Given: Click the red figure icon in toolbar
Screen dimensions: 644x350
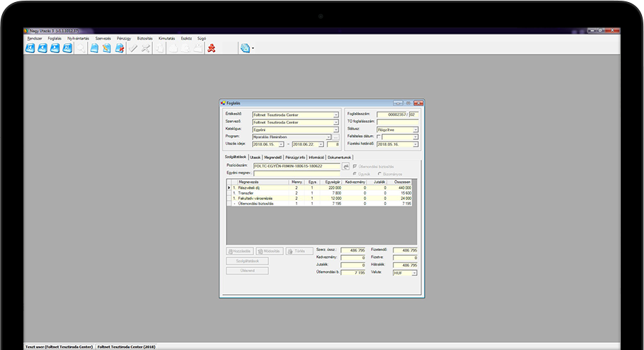Looking at the screenshot, I should [x=212, y=48].
